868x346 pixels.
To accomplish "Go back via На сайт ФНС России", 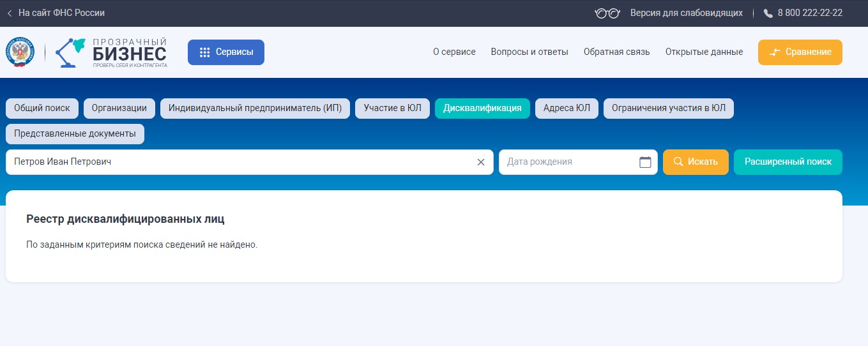I will coord(56,13).
